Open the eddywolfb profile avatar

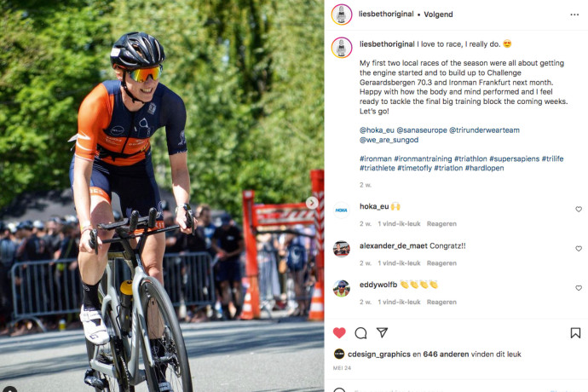(x=341, y=288)
